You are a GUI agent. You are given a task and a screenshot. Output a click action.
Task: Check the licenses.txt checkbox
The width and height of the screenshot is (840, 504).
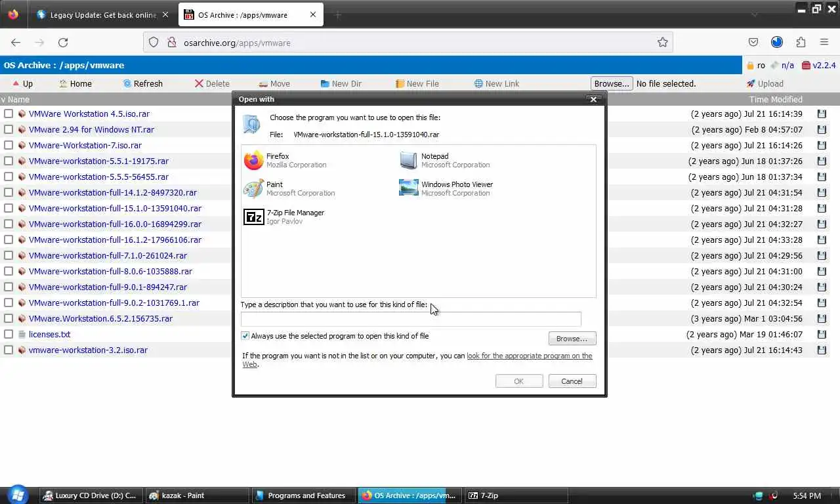9,334
